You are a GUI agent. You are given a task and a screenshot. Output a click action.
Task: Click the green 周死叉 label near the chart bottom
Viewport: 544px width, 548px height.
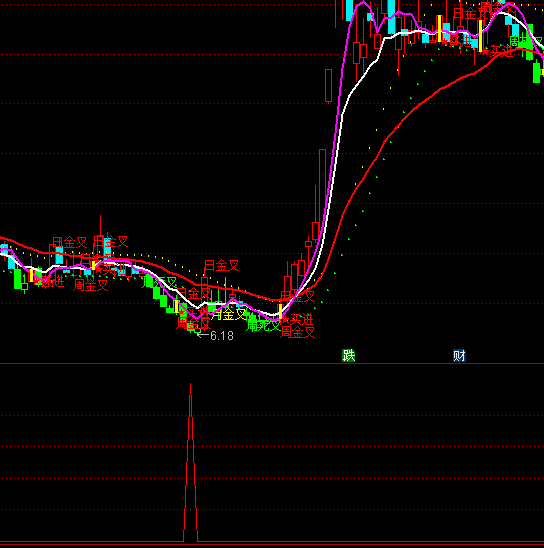pos(264,325)
